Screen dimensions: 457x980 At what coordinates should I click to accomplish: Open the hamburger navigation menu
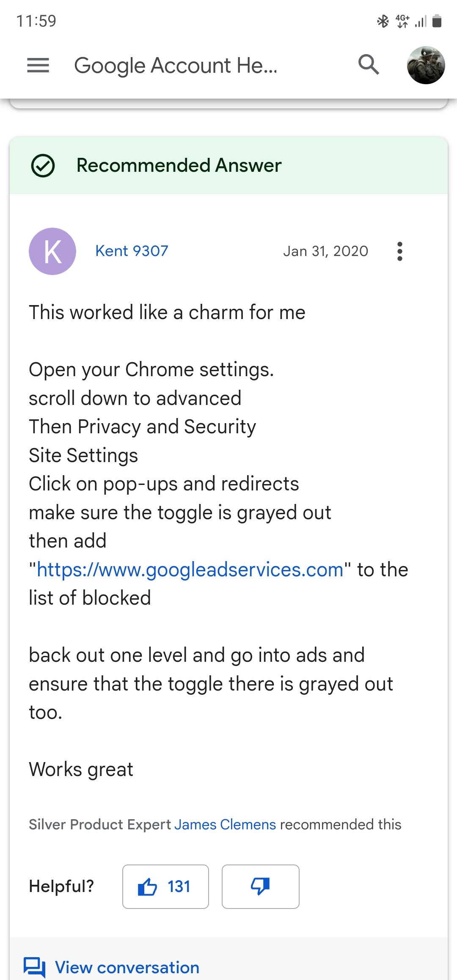click(x=38, y=65)
